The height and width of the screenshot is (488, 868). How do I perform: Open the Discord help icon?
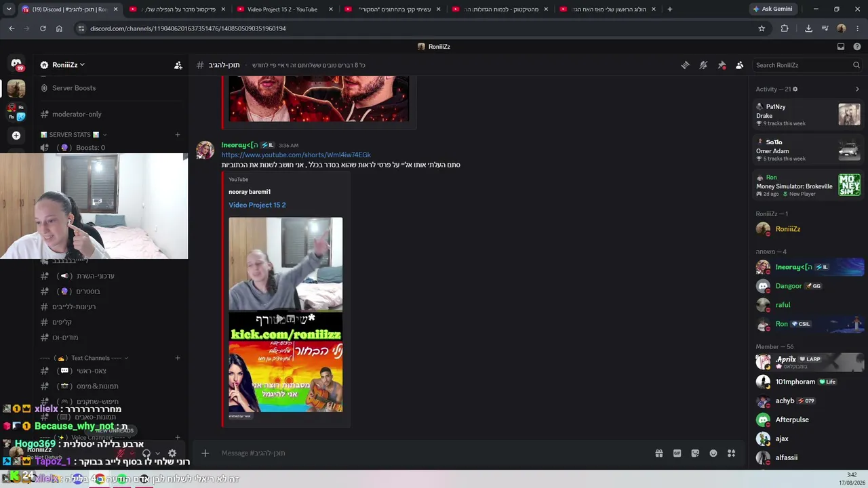click(x=857, y=47)
